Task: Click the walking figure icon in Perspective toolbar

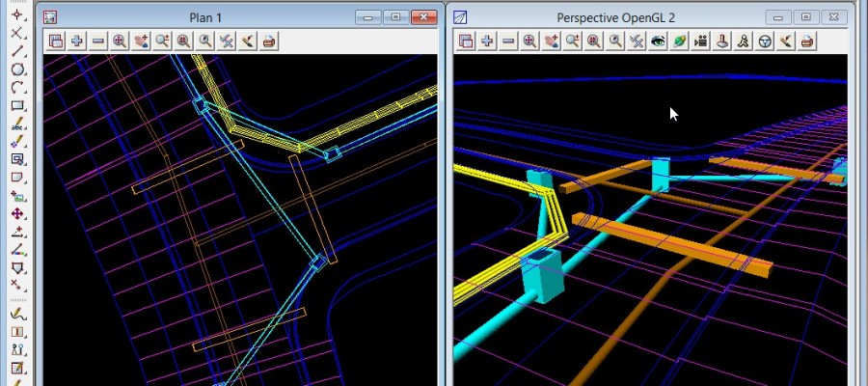Action: point(744,41)
